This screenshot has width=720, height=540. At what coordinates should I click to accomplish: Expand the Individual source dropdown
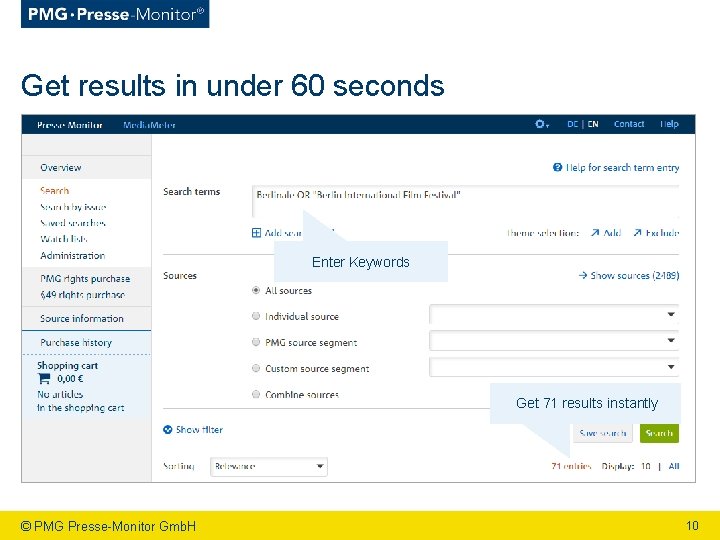pos(554,315)
